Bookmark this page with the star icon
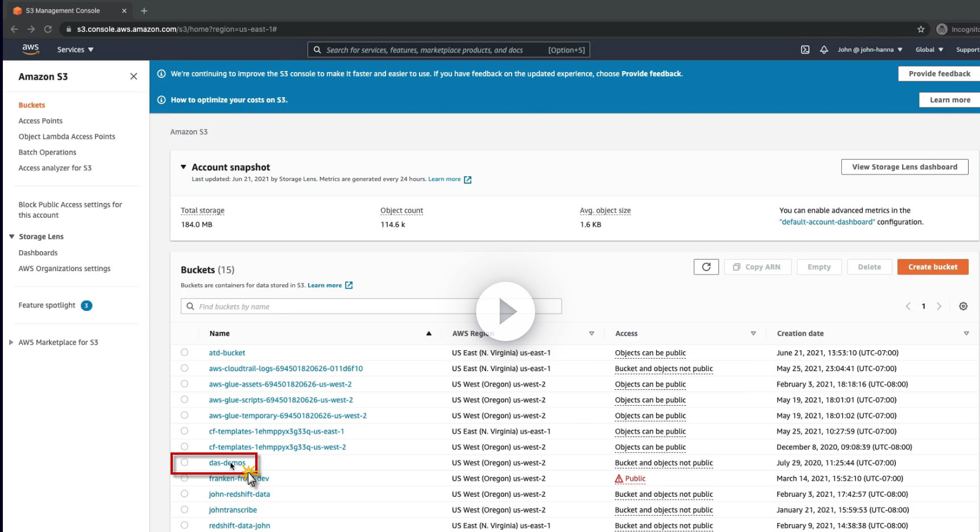The width and height of the screenshot is (980, 532). point(921,29)
